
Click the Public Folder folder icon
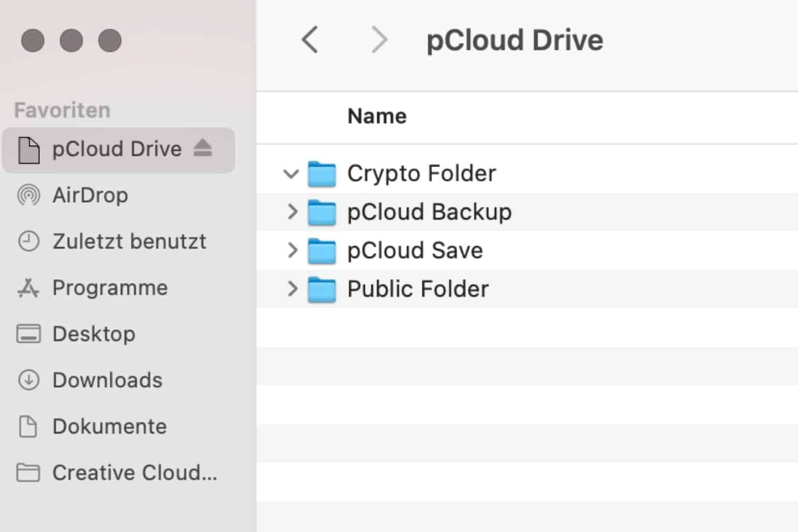click(322, 289)
